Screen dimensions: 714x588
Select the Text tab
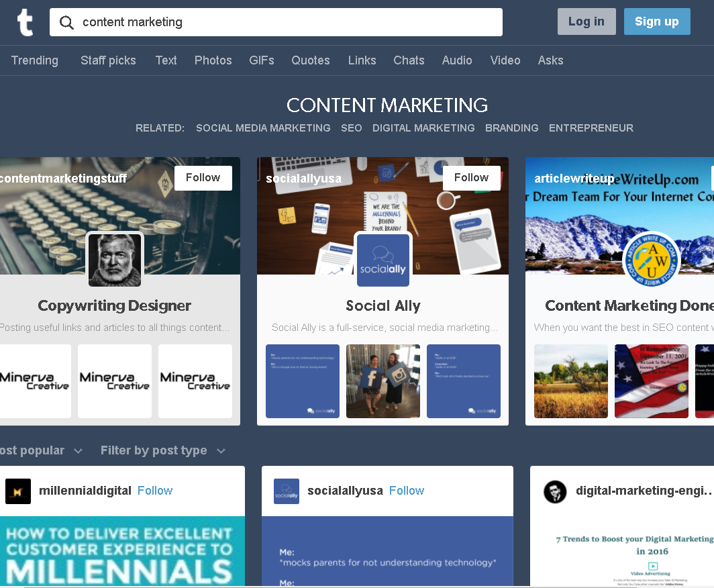coord(166,60)
